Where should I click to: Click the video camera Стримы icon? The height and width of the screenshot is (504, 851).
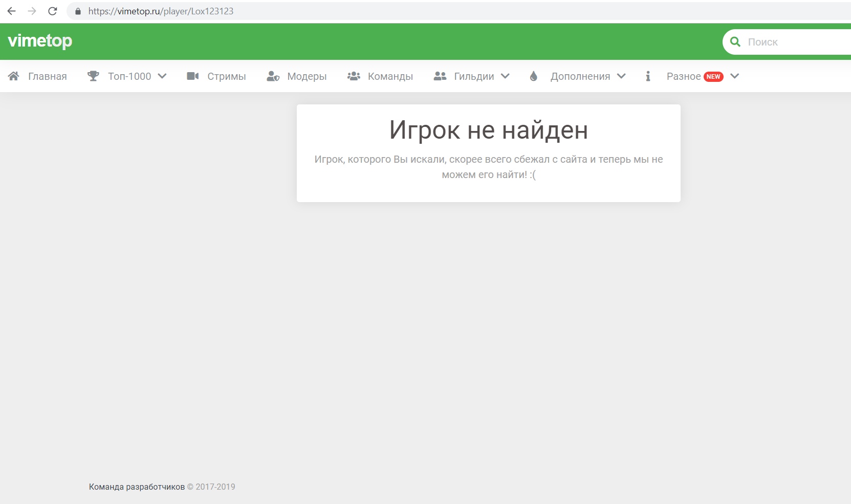pos(193,76)
